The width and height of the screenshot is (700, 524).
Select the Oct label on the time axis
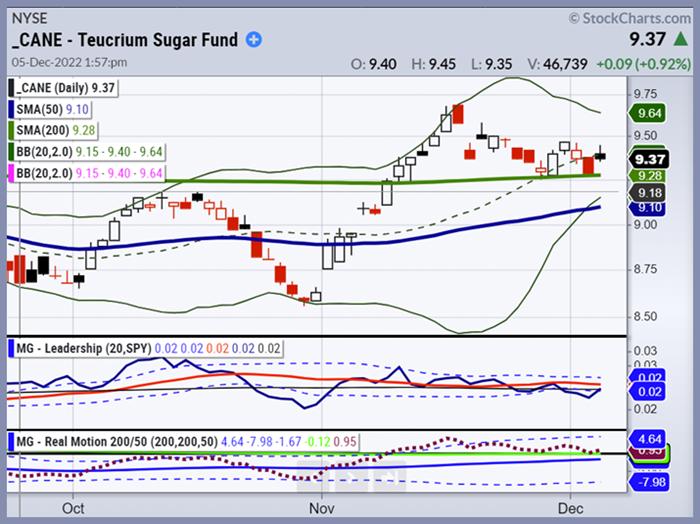pos(74,507)
